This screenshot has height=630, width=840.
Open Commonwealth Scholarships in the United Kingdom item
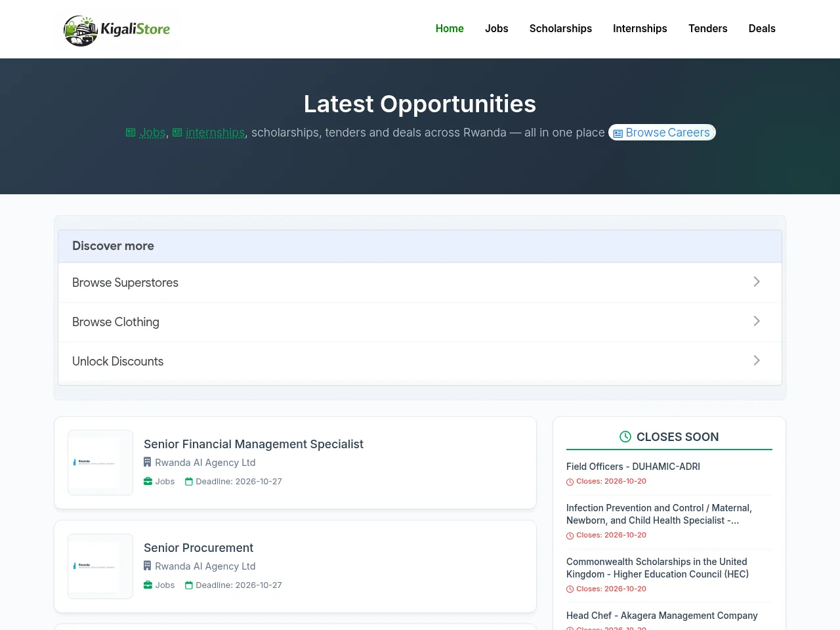point(658,568)
